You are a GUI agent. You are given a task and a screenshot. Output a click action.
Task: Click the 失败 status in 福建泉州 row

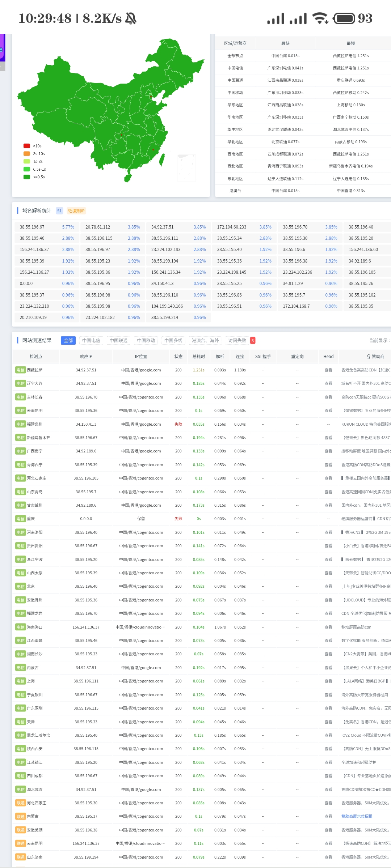point(178,424)
